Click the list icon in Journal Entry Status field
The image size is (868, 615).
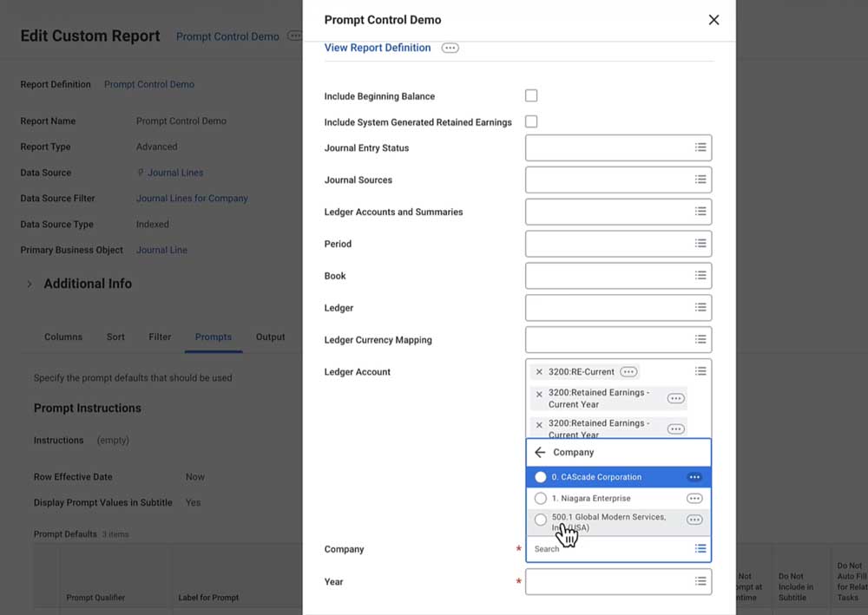click(700, 148)
